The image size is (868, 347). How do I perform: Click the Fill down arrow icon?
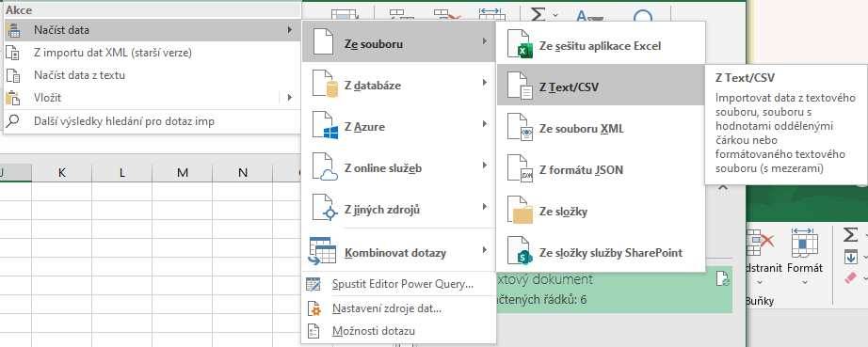851,257
